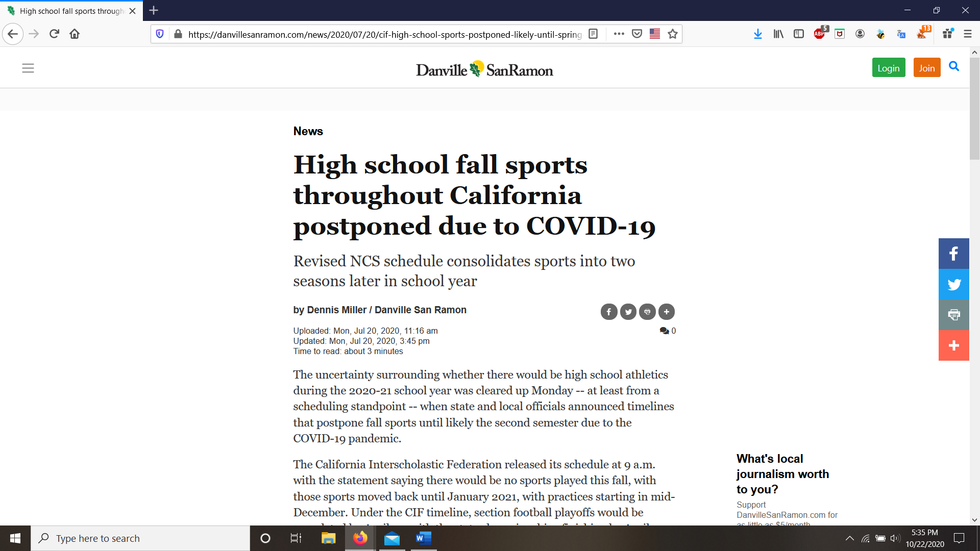
Task: Click the page vertical scrollbar thumb
Action: 974,107
